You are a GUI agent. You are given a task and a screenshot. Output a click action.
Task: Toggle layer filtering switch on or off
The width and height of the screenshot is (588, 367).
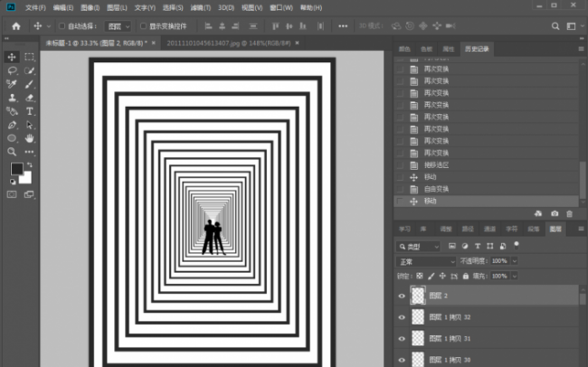tap(517, 246)
